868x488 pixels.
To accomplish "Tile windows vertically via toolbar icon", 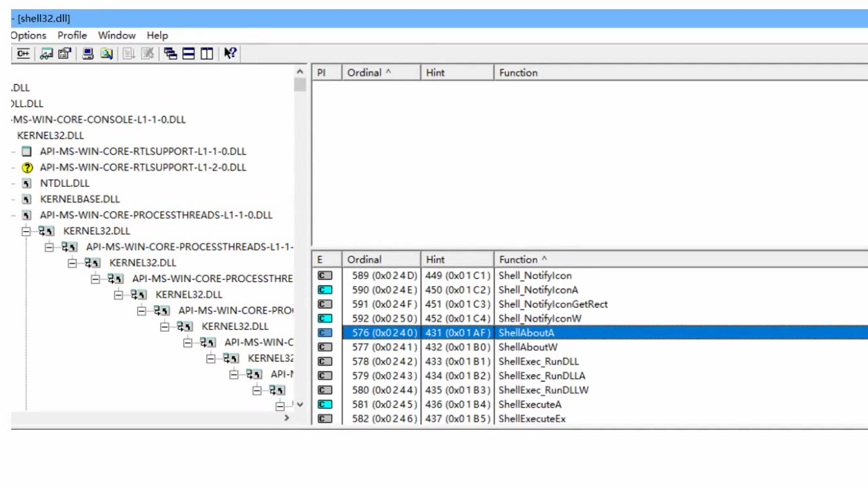I will pyautogui.click(x=206, y=54).
